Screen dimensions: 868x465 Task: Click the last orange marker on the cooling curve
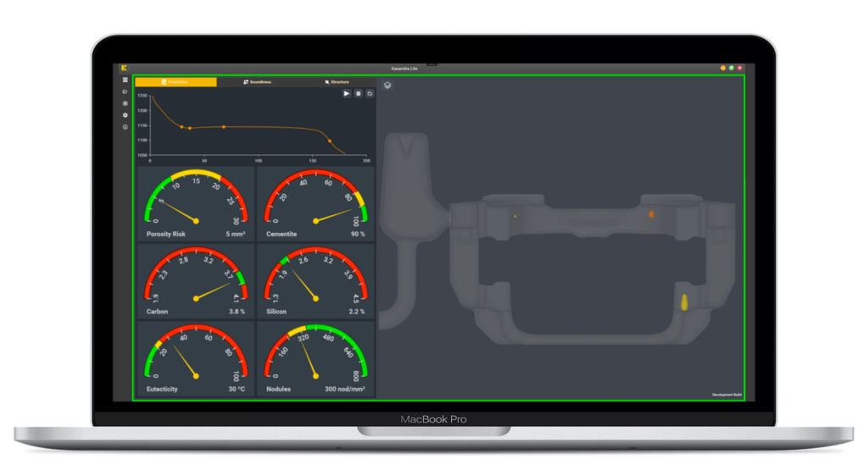click(x=330, y=141)
